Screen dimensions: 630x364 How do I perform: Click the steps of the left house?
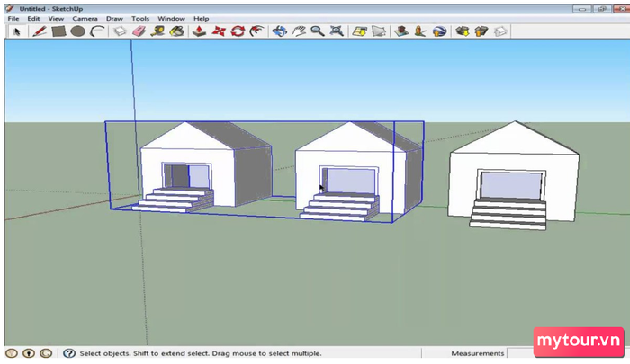tap(173, 200)
